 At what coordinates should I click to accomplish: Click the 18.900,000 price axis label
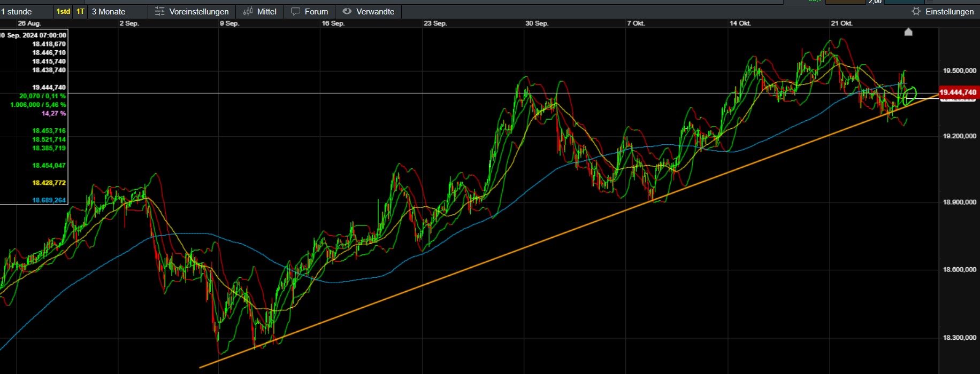pyautogui.click(x=960, y=202)
